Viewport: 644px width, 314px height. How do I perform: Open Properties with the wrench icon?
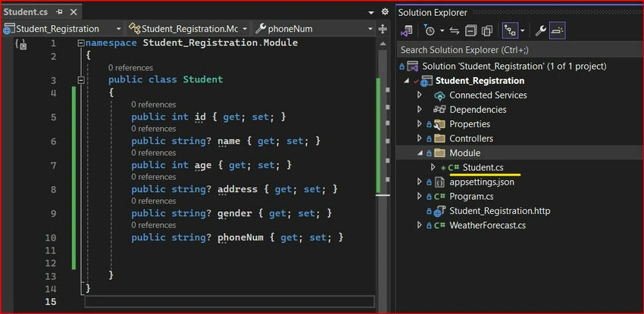(x=540, y=31)
